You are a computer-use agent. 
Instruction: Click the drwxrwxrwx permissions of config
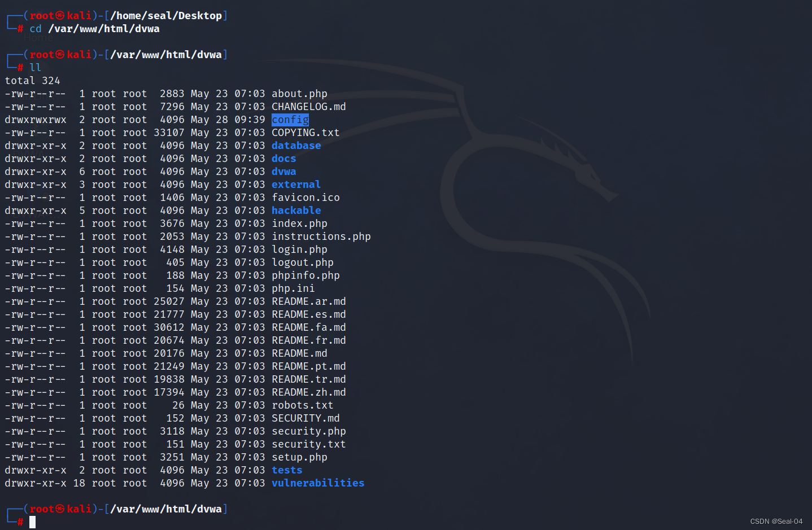[36, 120]
